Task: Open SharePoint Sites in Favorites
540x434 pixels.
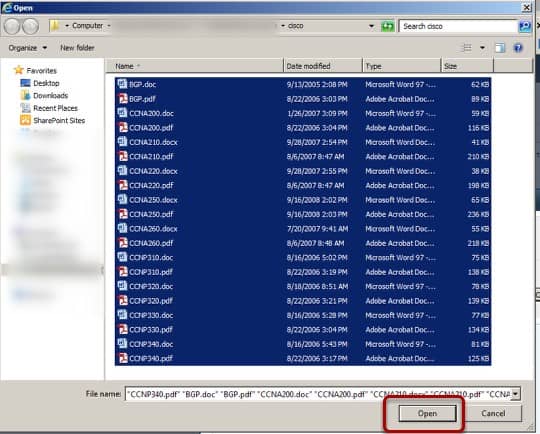Action: click(59, 121)
